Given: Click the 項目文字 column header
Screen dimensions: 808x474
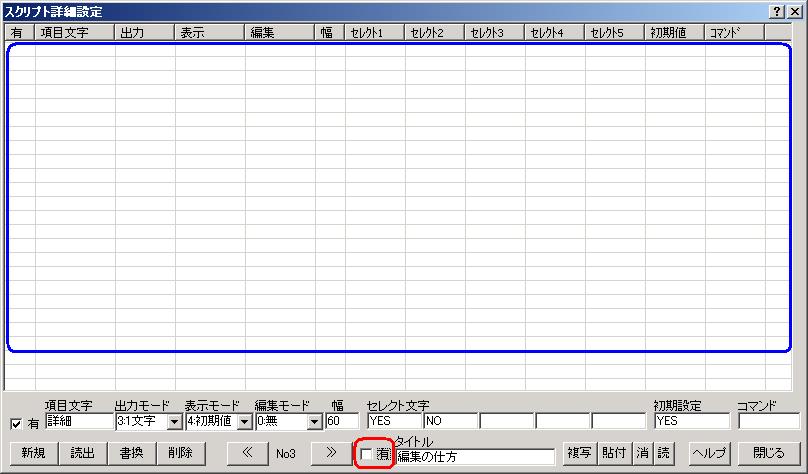Looking at the screenshot, I should [x=75, y=32].
